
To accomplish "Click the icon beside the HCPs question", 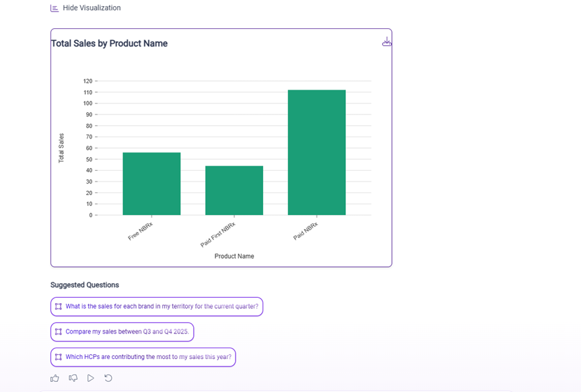I will [59, 357].
